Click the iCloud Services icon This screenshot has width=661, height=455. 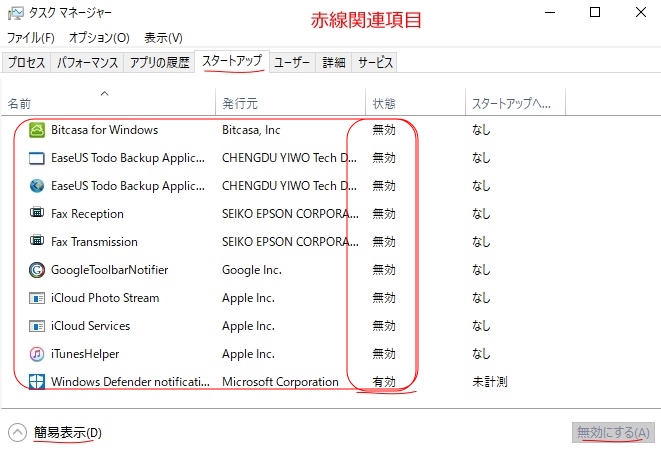coord(37,326)
